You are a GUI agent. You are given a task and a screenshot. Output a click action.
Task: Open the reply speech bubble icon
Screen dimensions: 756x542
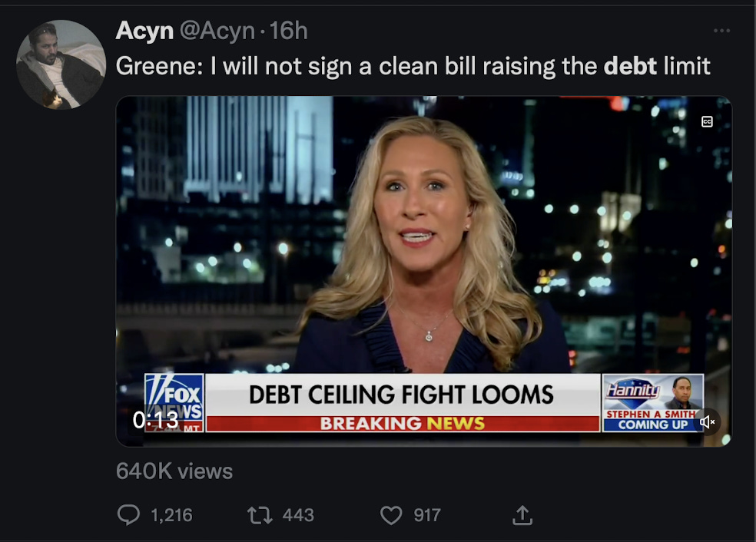pos(128,514)
